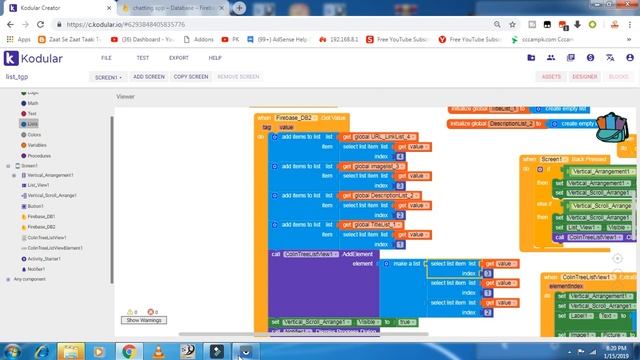Open a new browser tab
The image size is (640, 360).
tap(239, 8)
